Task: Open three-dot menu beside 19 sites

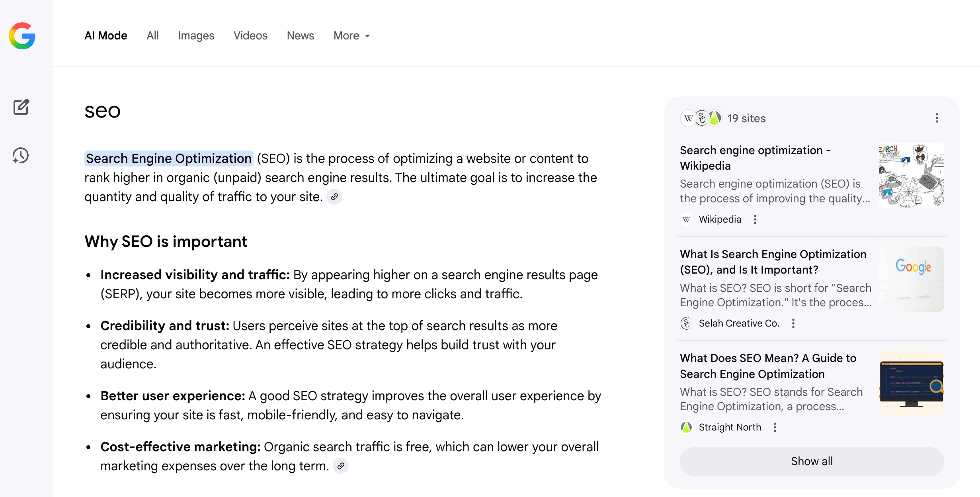Action: point(937,118)
